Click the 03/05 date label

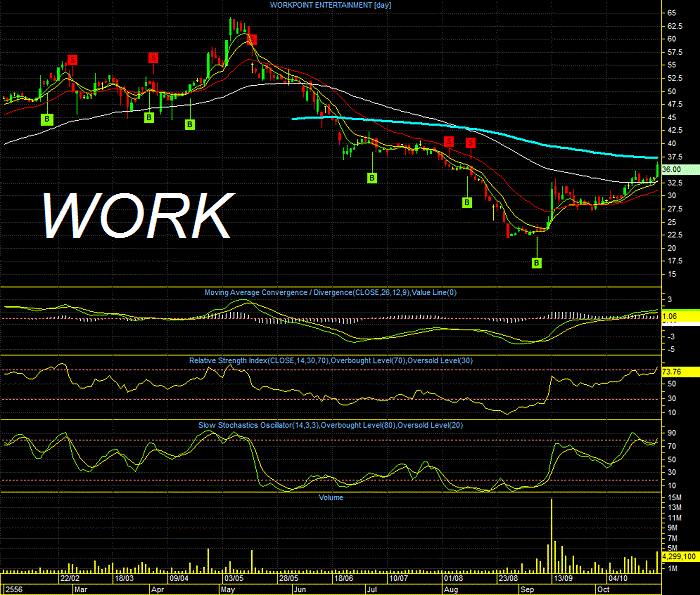(x=233, y=578)
